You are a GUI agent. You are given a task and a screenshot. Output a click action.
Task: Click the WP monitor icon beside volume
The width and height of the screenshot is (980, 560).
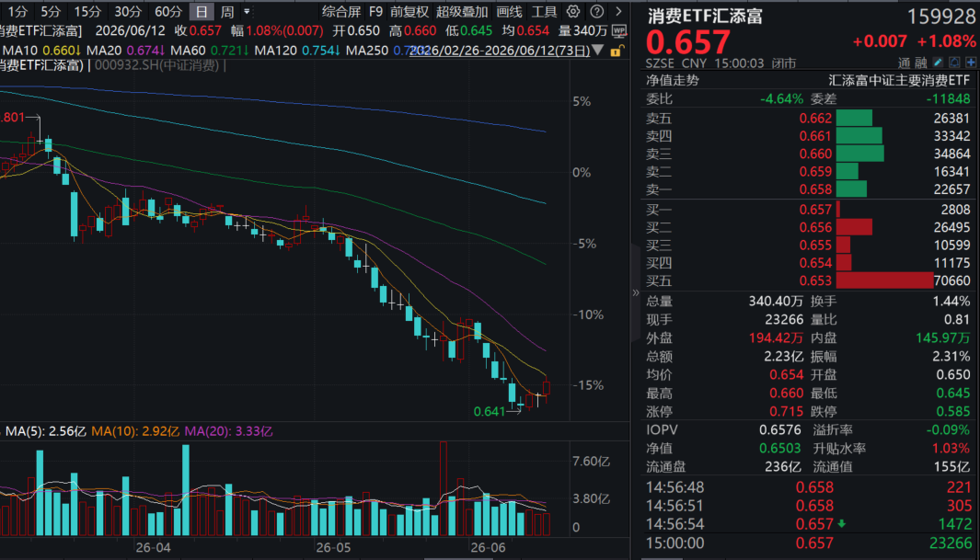coord(619,30)
